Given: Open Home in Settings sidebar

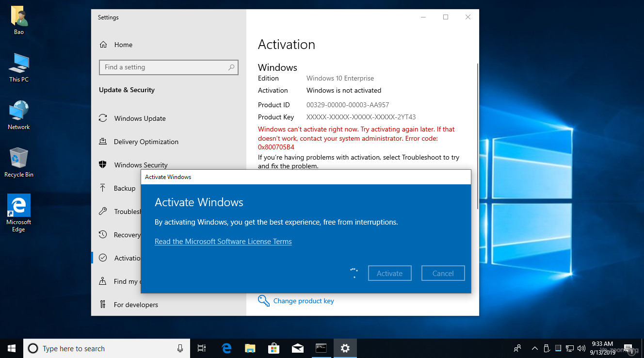Looking at the screenshot, I should 123,45.
